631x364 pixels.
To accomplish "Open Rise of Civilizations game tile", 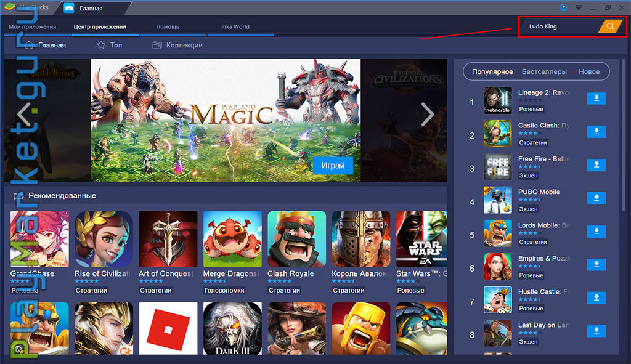I will point(104,239).
